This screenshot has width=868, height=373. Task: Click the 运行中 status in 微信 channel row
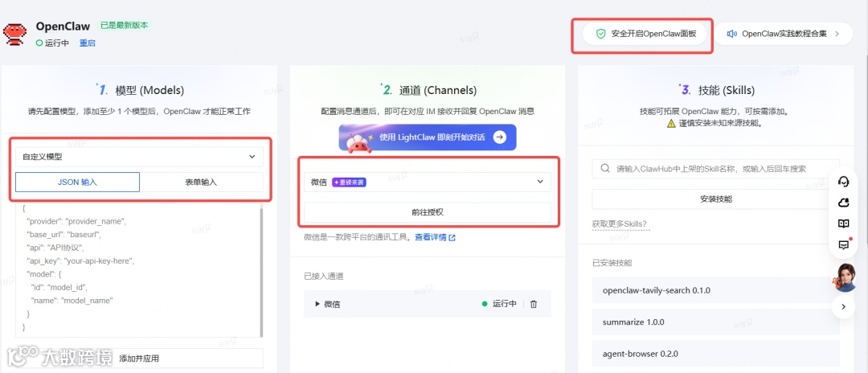504,304
